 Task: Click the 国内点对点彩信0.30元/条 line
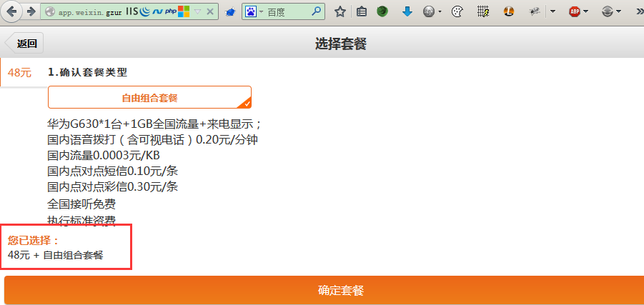(x=112, y=186)
